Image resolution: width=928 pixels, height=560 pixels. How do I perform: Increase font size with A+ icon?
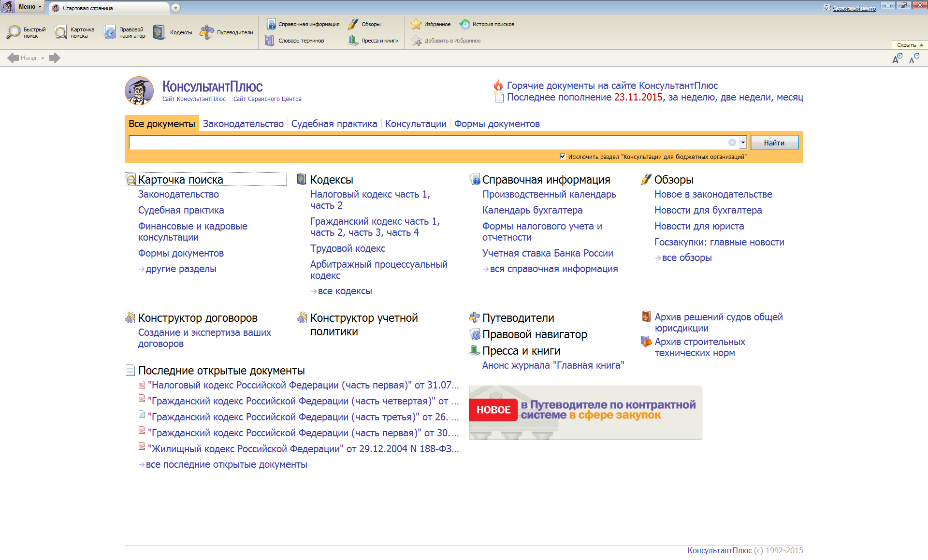pos(897,58)
